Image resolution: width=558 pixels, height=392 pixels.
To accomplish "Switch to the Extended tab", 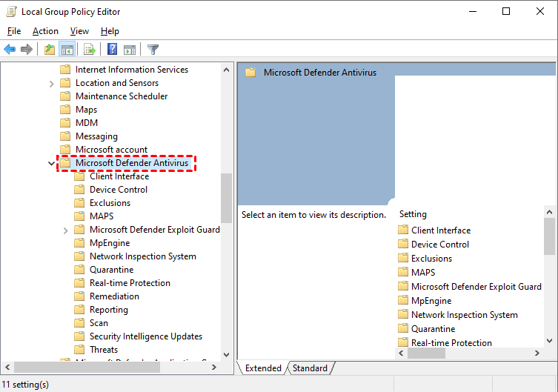I will 263,368.
